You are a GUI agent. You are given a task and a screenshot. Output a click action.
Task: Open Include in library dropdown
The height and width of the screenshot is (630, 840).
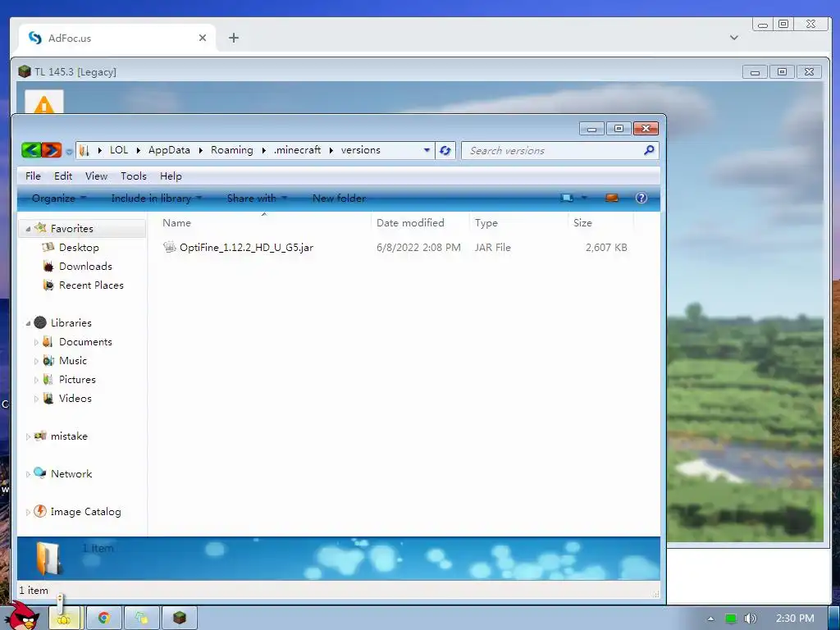pyautogui.click(x=156, y=199)
